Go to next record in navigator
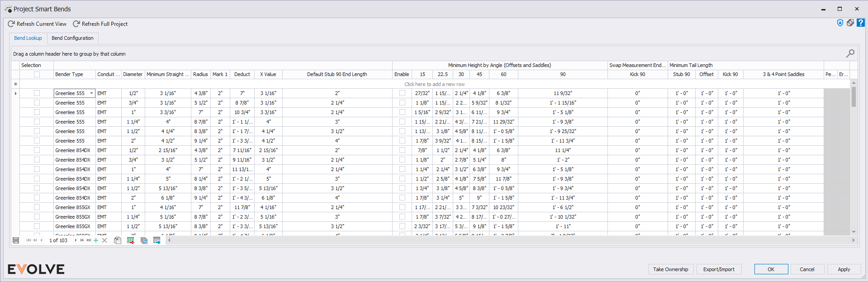Image resolution: width=868 pixels, height=282 pixels. (x=76, y=240)
